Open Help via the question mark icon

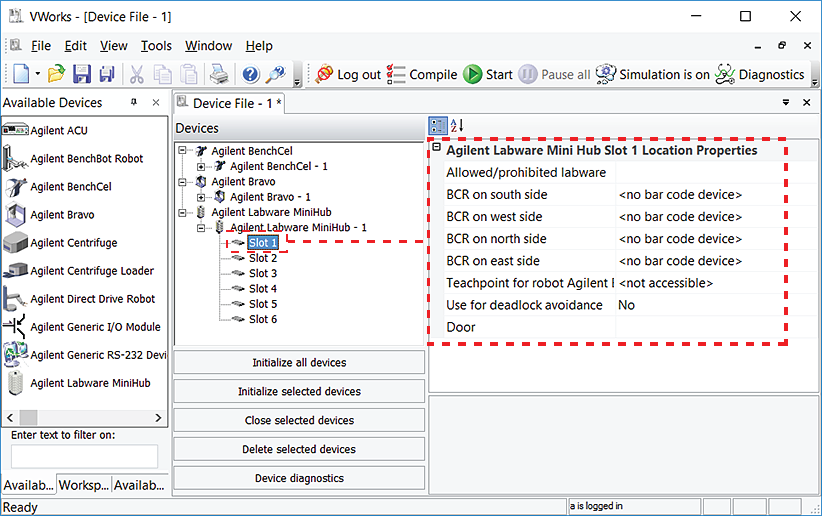[x=250, y=74]
